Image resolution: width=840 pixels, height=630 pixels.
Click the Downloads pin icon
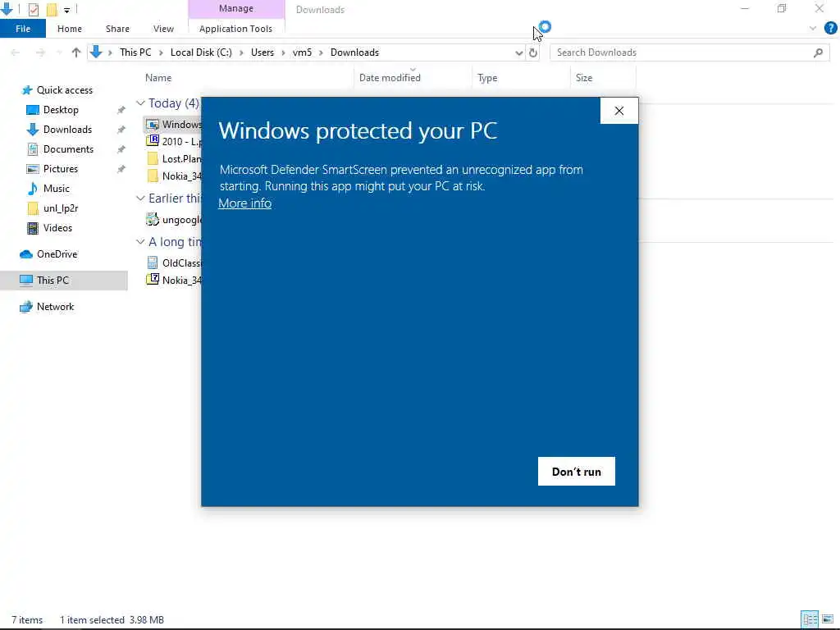[121, 130]
